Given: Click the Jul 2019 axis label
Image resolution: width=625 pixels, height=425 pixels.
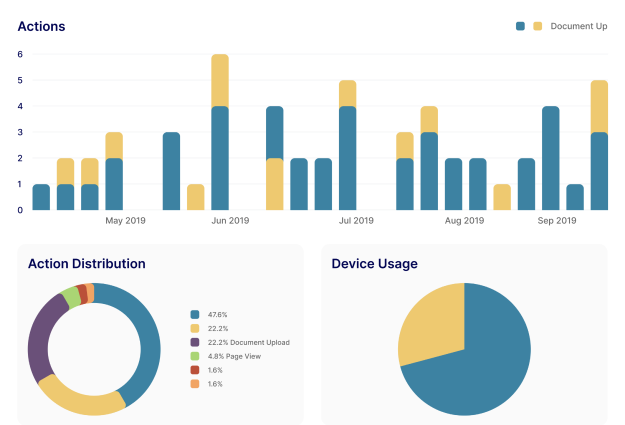Looking at the screenshot, I should (x=356, y=220).
